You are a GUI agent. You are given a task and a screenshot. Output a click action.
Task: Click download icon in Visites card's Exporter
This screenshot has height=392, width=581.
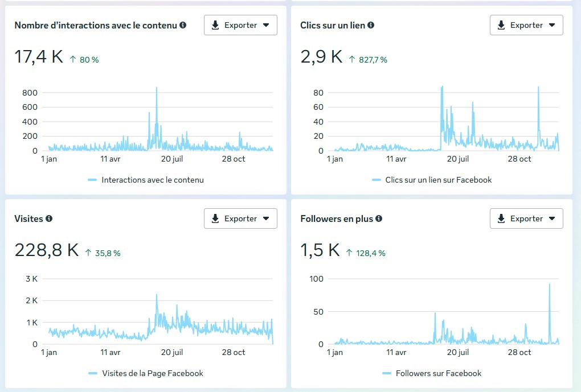pos(215,218)
